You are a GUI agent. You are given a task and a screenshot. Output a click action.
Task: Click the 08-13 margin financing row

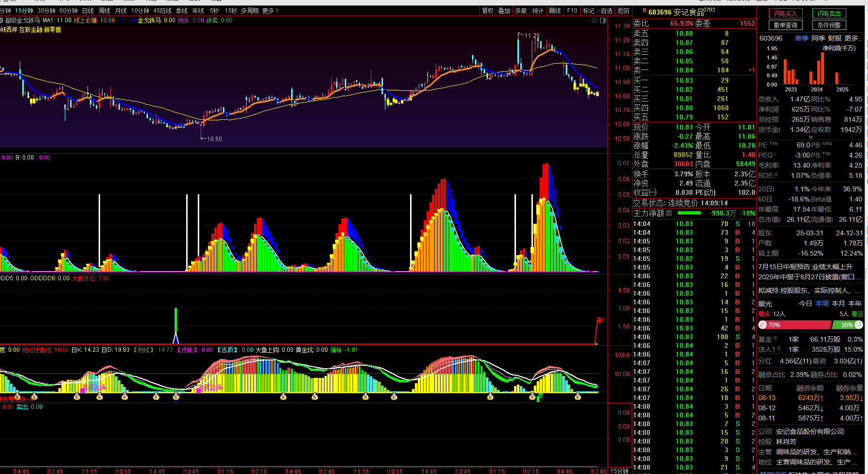(810, 398)
